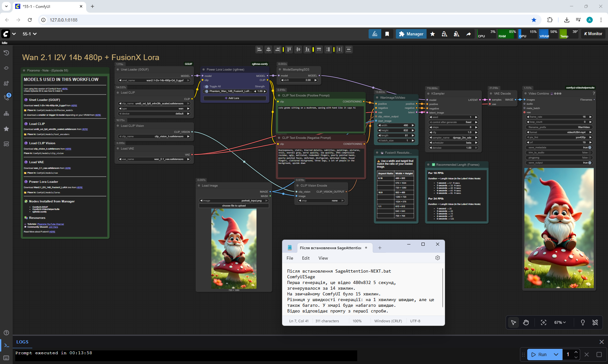Open the ComfyUI Manager
Screen dimensions: 608x364
411,34
